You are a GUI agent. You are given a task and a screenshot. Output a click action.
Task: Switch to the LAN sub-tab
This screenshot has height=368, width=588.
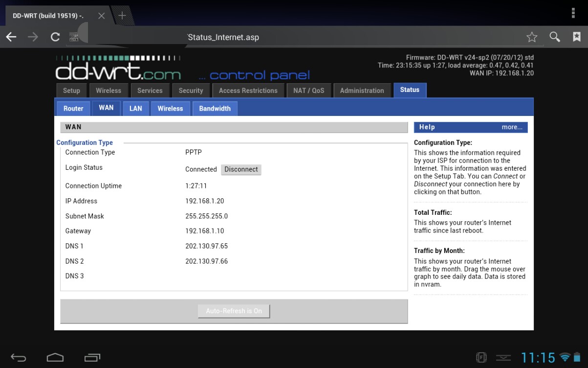coord(136,109)
